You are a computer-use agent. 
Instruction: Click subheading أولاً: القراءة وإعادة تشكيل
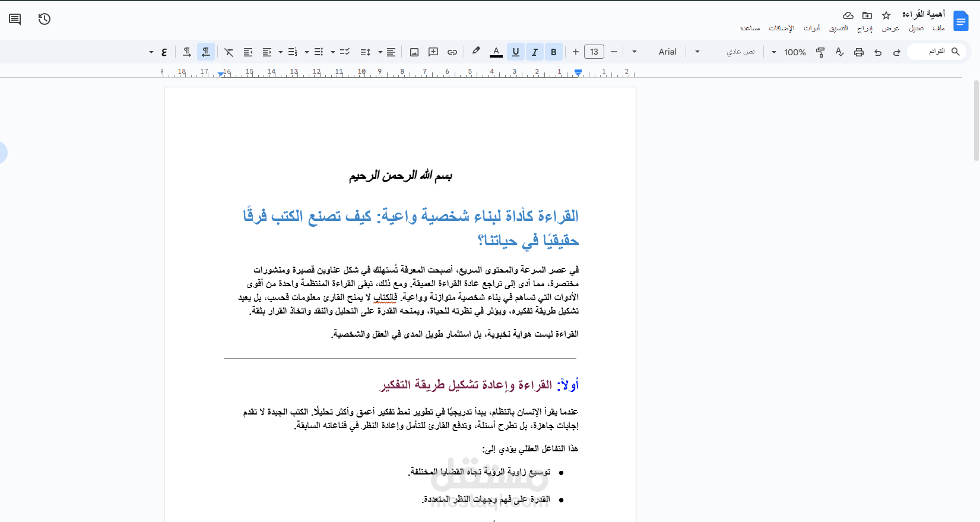coord(480,385)
